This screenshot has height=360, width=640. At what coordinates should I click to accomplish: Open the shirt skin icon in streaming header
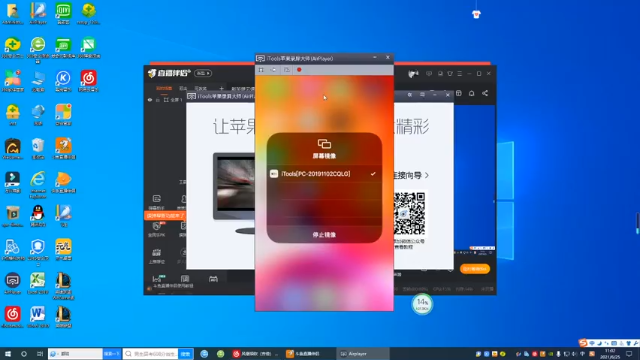pos(450,73)
